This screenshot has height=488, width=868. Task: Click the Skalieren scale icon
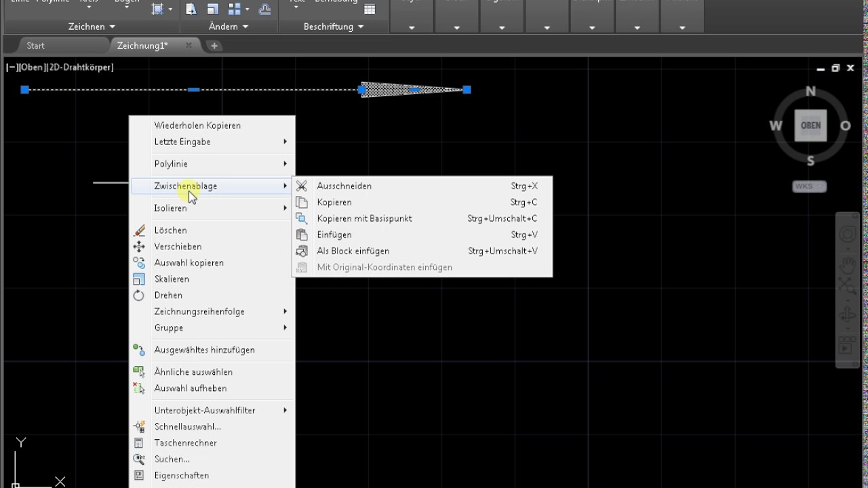[139, 279]
